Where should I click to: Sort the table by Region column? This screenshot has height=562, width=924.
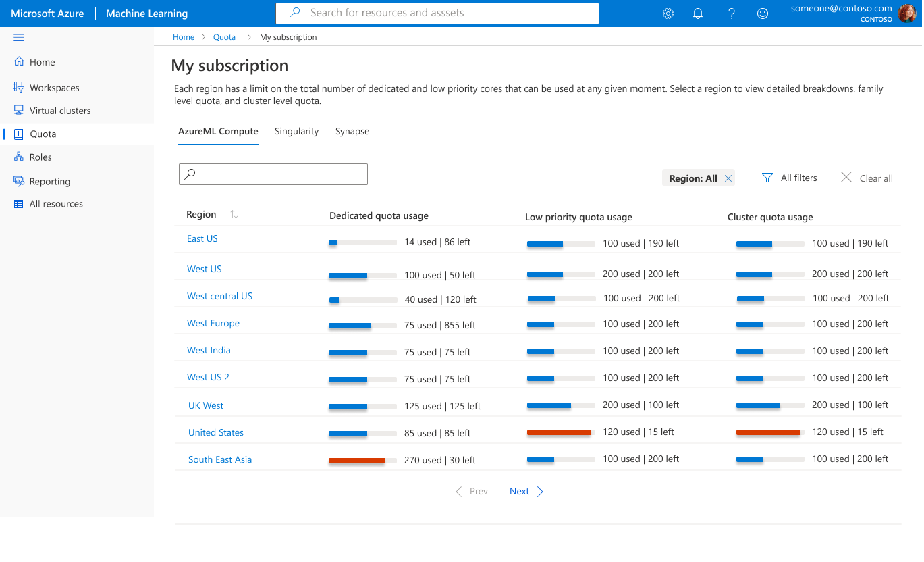(234, 214)
